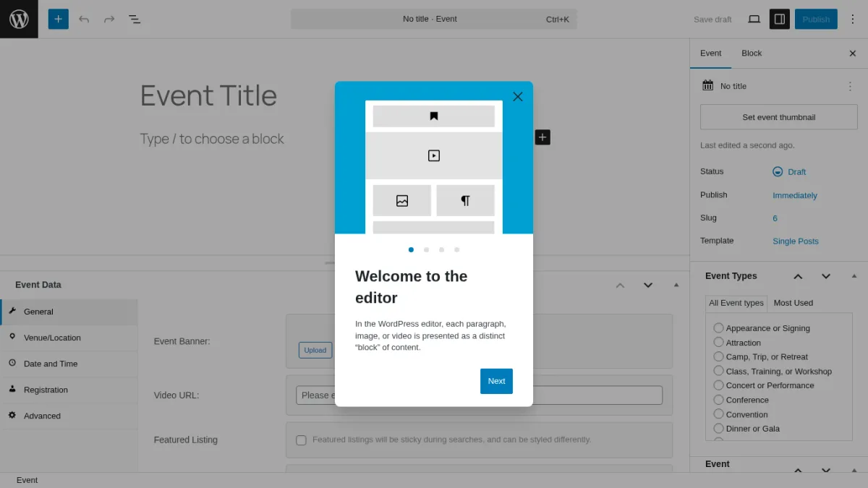Viewport: 868px width, 488px height.
Task: Go to fourth welcome guide page dot
Action: [x=456, y=249]
